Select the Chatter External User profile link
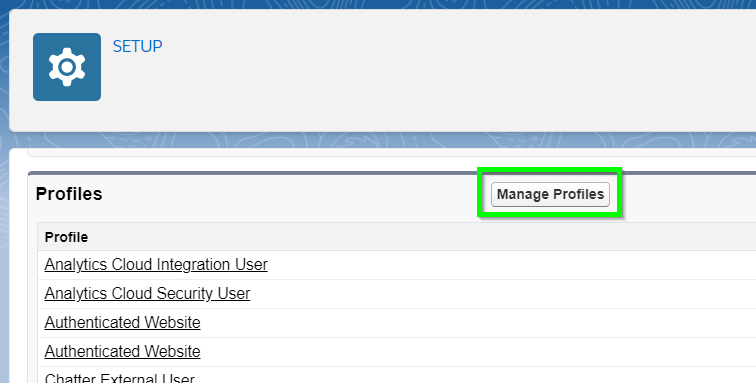 coord(120,378)
